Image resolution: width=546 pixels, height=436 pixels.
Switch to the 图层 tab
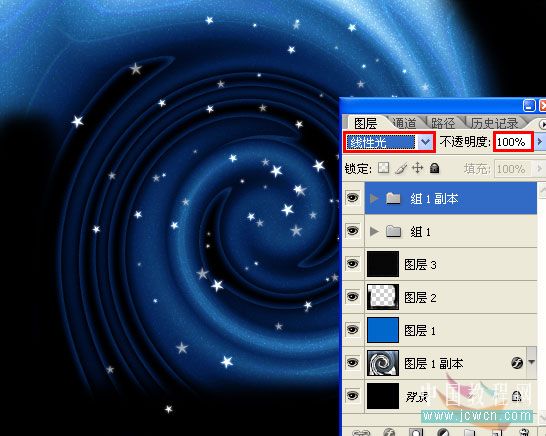(366, 123)
